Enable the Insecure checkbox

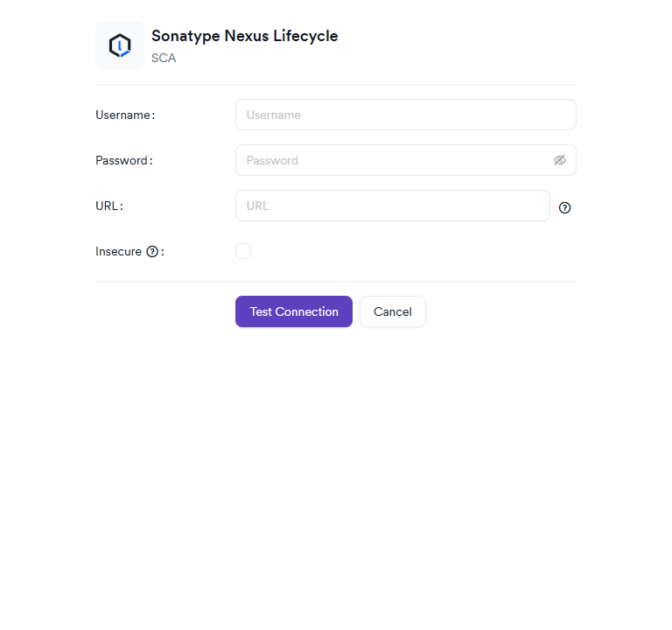pos(243,251)
